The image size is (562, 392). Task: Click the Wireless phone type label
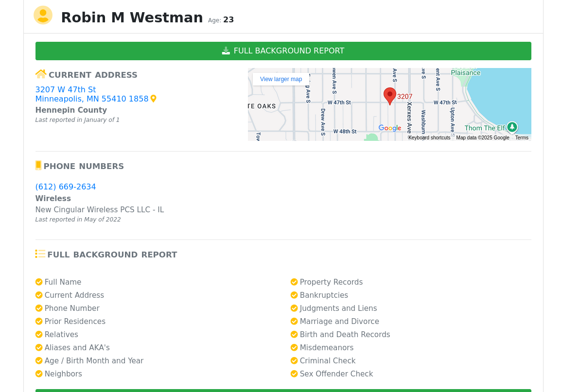[53, 198]
